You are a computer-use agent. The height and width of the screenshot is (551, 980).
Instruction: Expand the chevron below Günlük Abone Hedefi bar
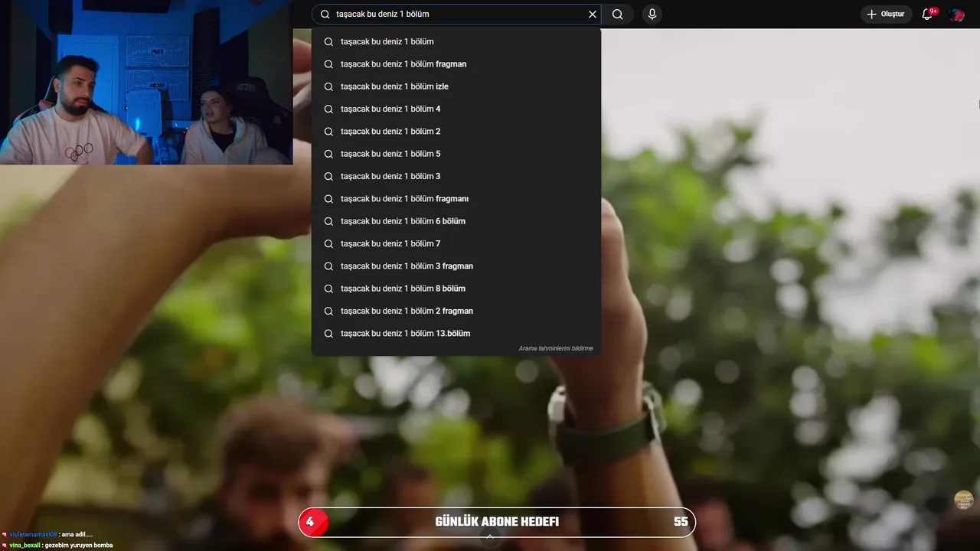(490, 537)
